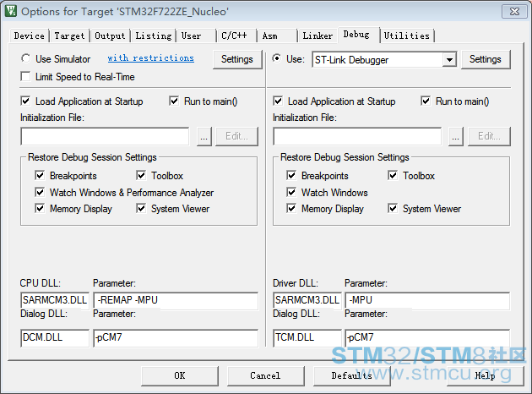Toggle ST-Link Load Application at Startup
The height and width of the screenshot is (394, 532).
(278, 101)
